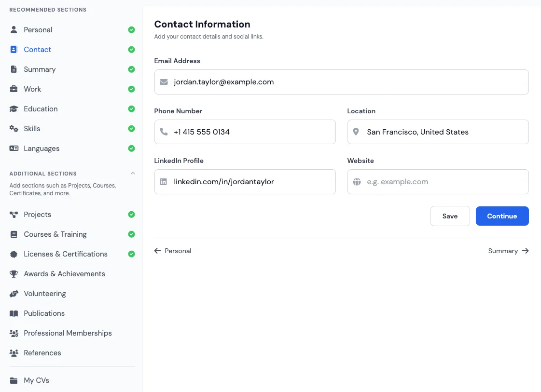Select the Education section
The height and width of the screenshot is (392, 541).
point(72,109)
